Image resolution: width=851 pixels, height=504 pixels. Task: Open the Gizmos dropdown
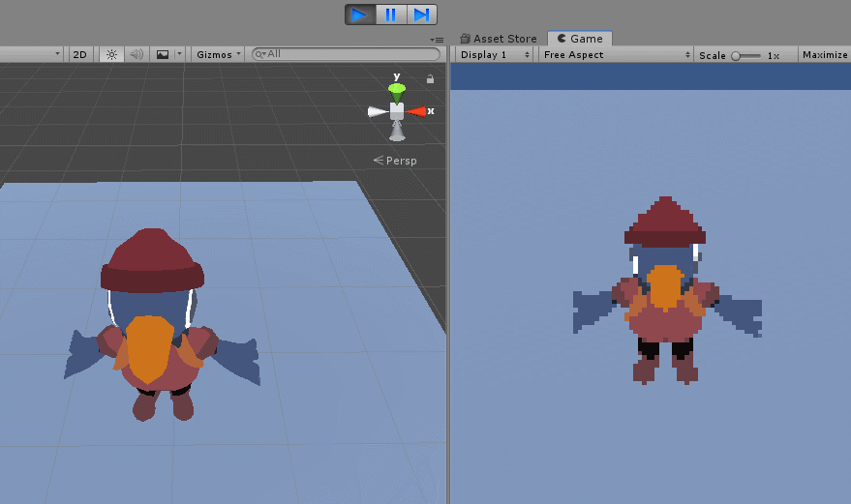[218, 54]
